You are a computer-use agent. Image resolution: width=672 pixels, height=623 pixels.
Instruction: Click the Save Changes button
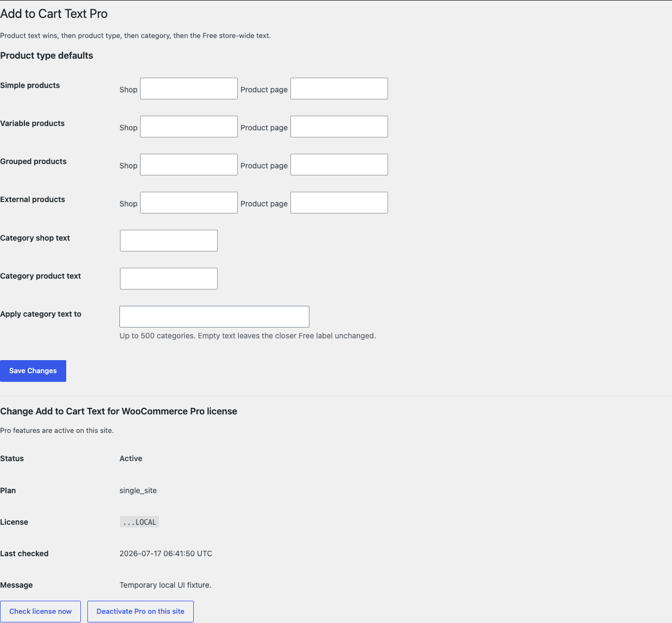(33, 371)
